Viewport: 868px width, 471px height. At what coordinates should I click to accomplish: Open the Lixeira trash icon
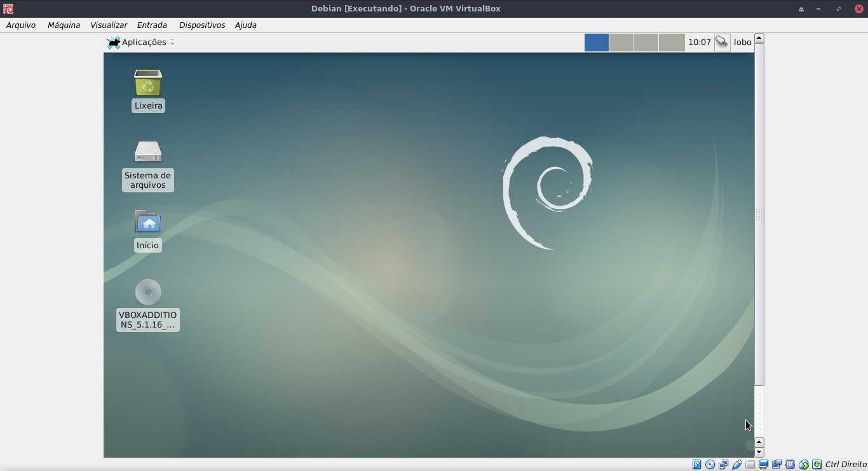point(148,83)
